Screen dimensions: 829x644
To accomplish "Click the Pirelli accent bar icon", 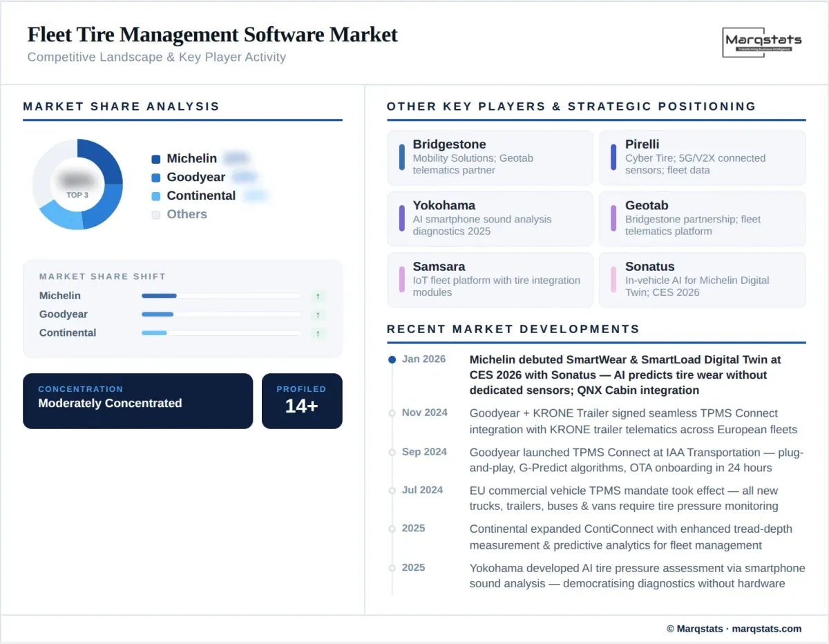I will click(615, 158).
